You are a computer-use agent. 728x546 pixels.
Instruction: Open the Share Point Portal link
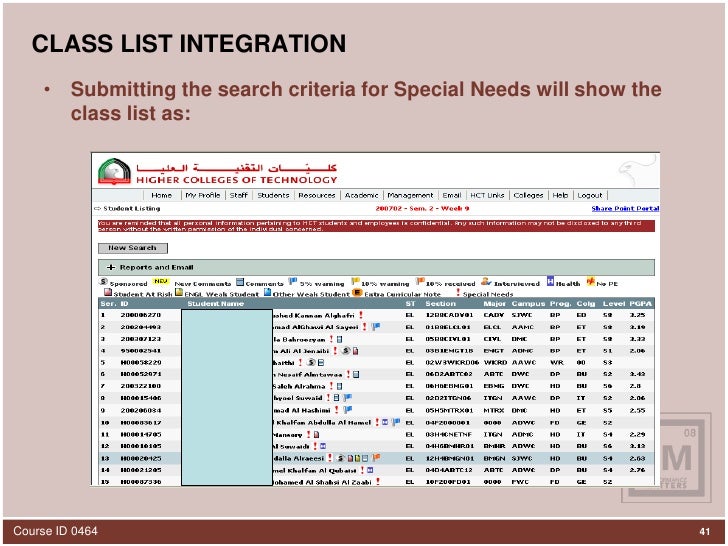[x=625, y=208]
